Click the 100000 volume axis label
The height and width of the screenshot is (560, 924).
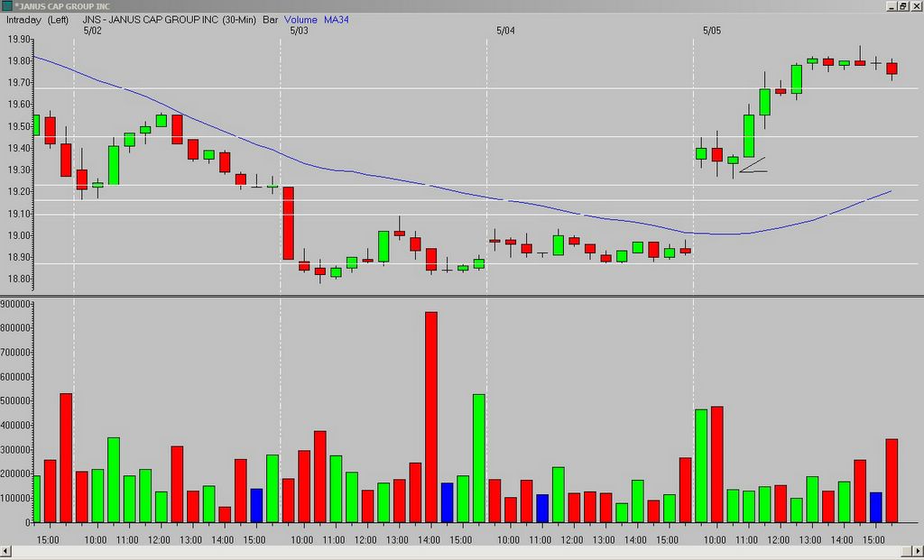point(16,498)
